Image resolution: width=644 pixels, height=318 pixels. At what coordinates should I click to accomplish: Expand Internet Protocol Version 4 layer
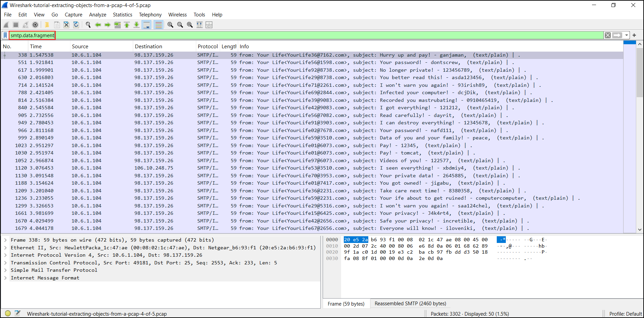point(5,255)
